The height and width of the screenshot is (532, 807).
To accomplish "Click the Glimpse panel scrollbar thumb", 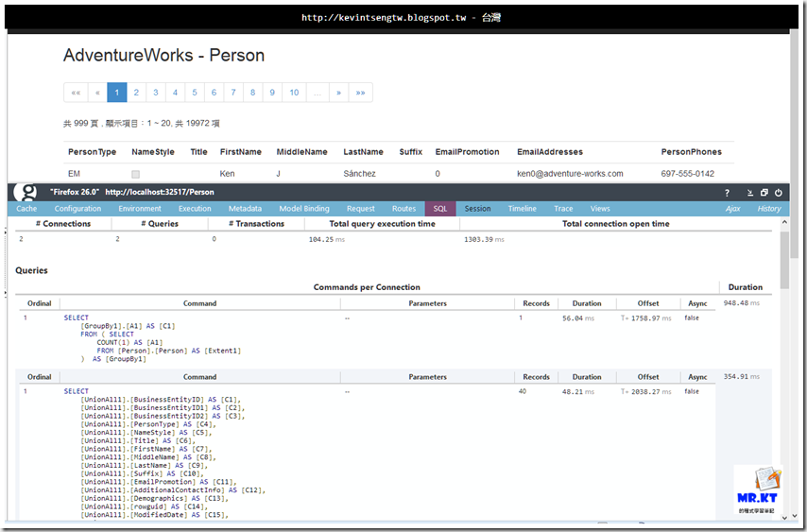I will click(784, 260).
